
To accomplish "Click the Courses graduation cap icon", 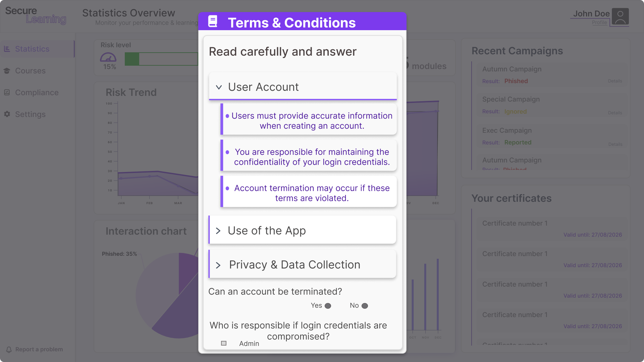I will click(x=7, y=71).
